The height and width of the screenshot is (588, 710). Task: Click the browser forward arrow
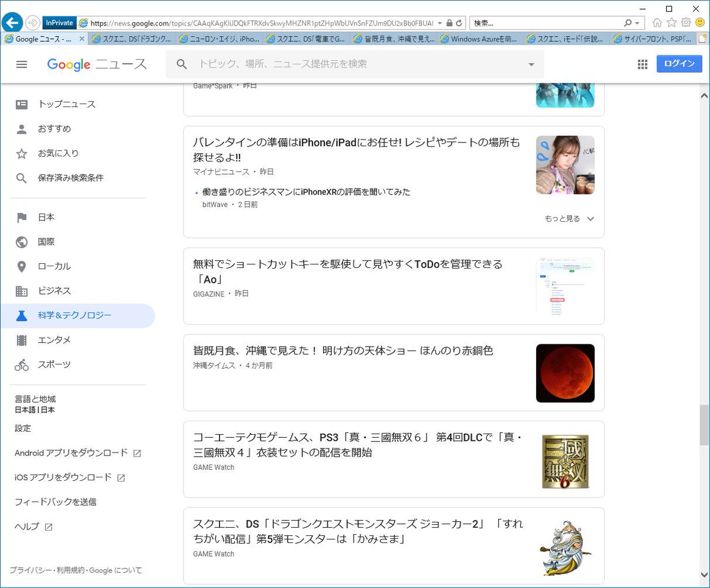coord(33,22)
